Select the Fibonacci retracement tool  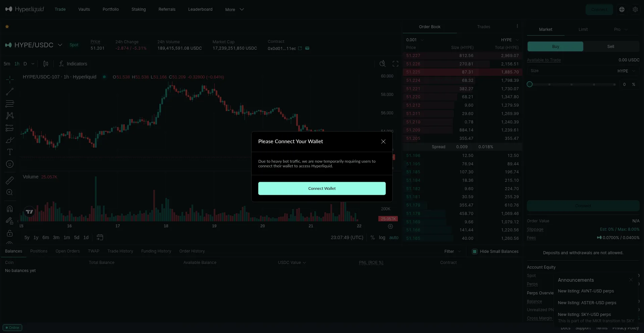[10, 104]
